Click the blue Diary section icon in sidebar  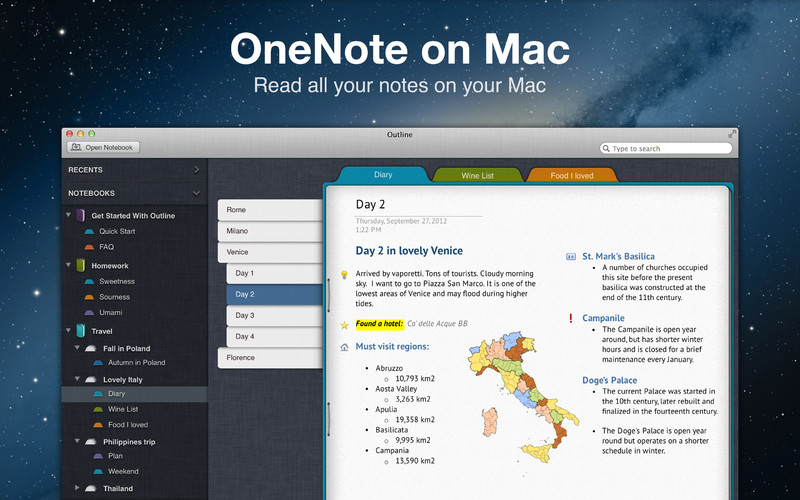(98, 394)
